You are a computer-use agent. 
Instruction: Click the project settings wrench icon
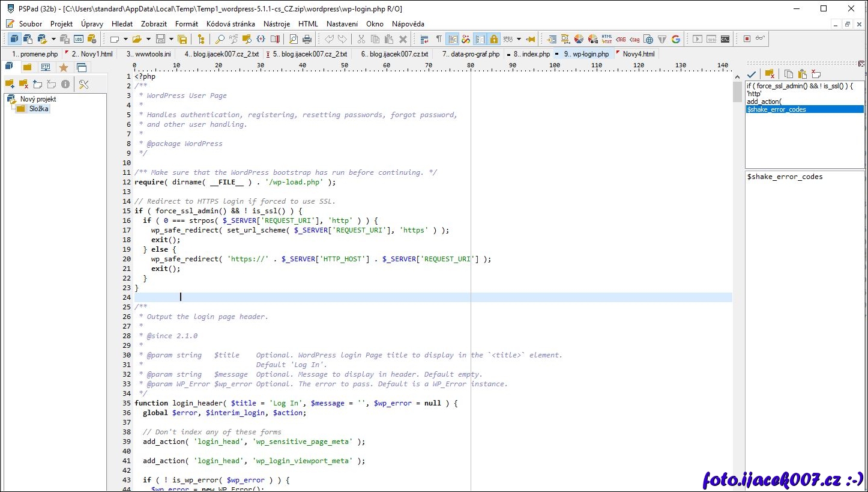(84, 84)
